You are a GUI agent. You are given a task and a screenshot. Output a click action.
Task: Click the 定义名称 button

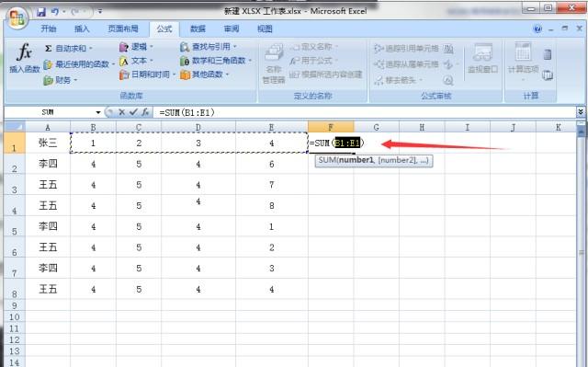tap(313, 47)
